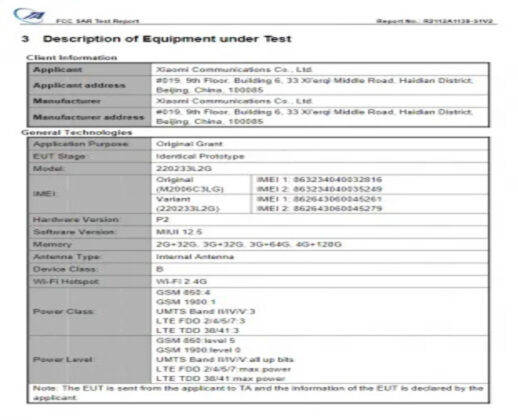The image size is (518, 420).
Task: Click the 'Wi-Fi 2.4G' hotspot value
Action: click(182, 281)
